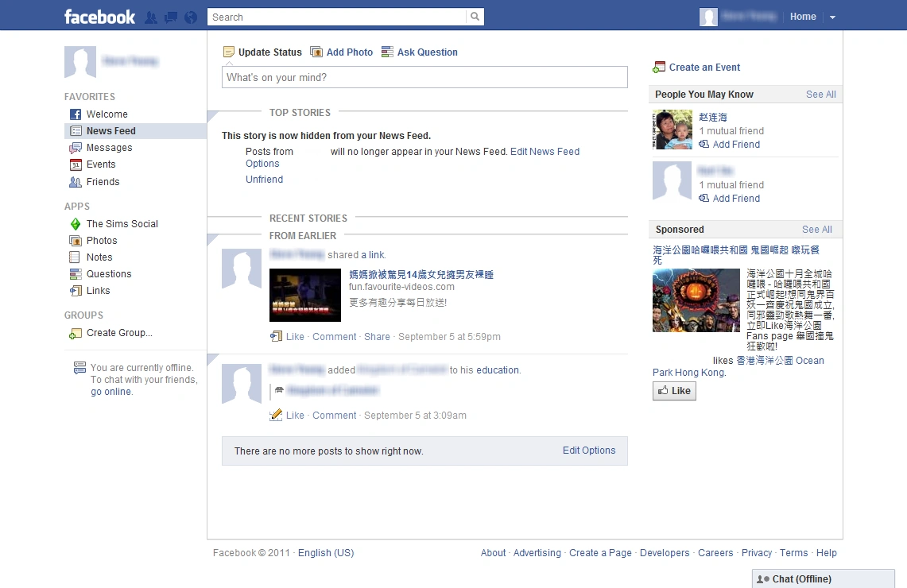Click add friend icon for 赵连海

click(x=704, y=144)
